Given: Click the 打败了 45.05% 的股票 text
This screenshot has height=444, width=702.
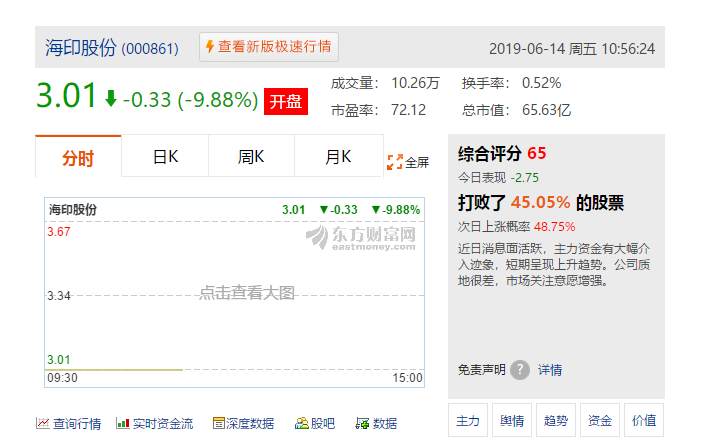Looking at the screenshot, I should [x=540, y=202].
